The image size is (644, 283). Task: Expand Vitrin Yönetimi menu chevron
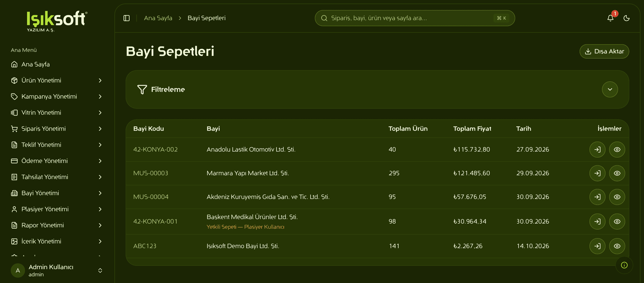(100, 113)
